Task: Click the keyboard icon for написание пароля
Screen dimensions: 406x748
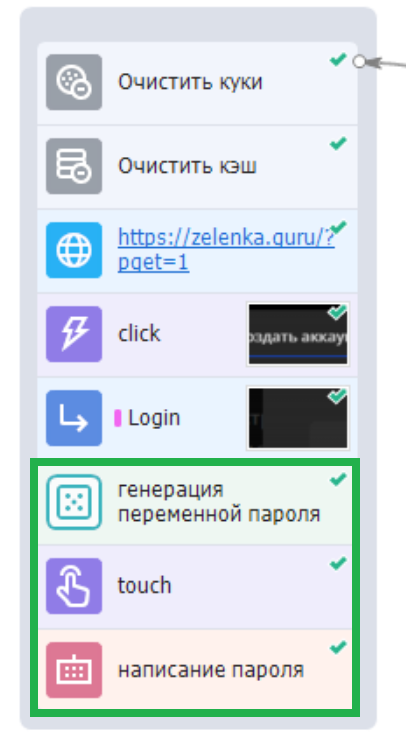Action: [74, 670]
